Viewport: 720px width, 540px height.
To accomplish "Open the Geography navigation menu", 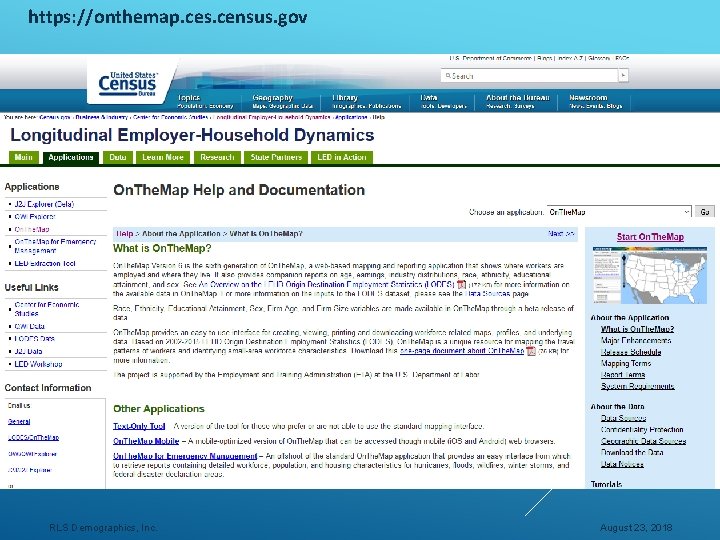I will tap(282, 101).
